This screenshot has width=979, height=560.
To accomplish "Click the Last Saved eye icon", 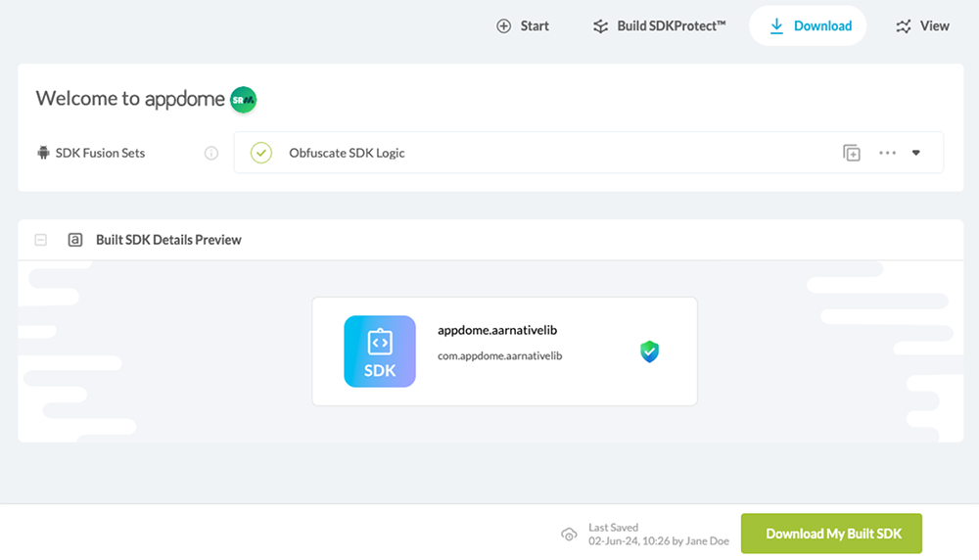I will pos(569,534).
